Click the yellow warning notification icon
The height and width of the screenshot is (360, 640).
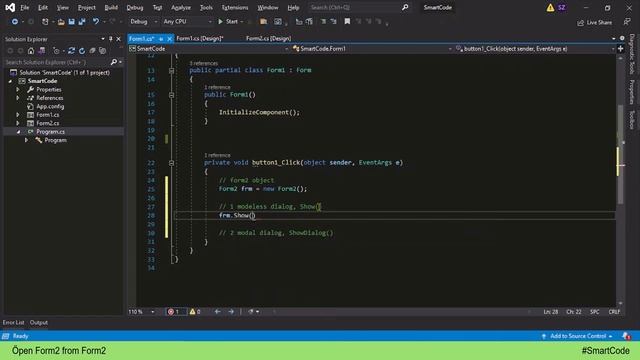point(550,7)
